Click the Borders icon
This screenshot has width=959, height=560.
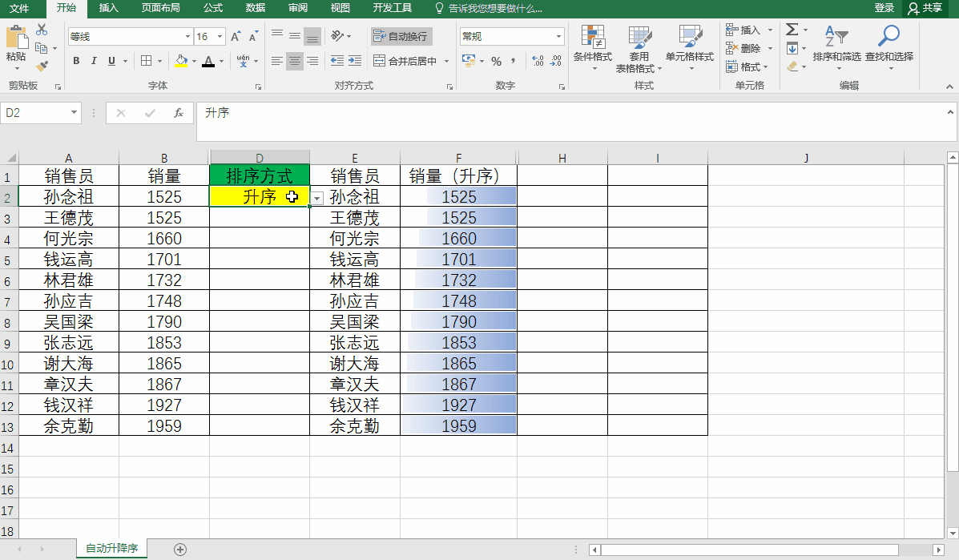click(146, 61)
